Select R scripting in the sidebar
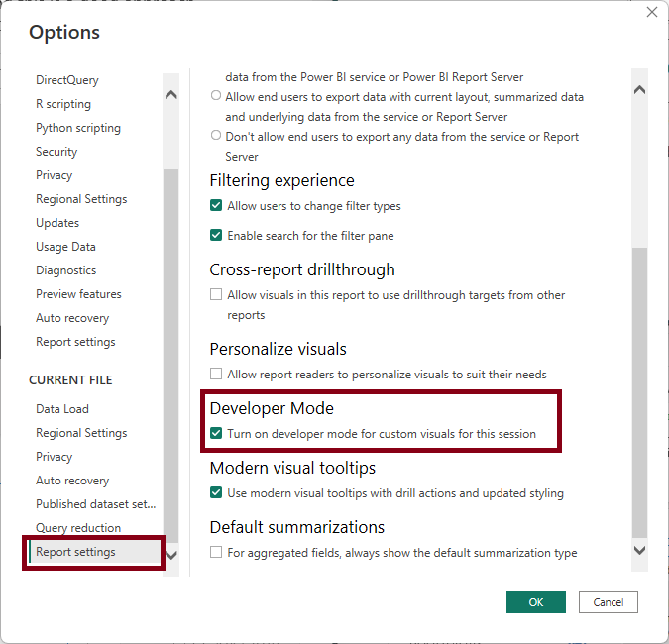 tap(63, 104)
